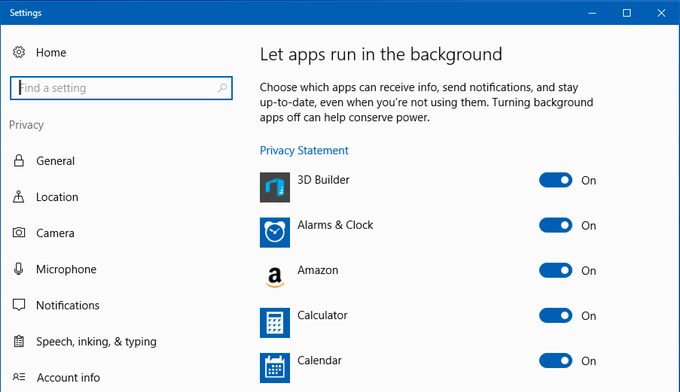Toggle Calculator background permission off
Image resolution: width=680 pixels, height=392 pixels.
point(556,315)
